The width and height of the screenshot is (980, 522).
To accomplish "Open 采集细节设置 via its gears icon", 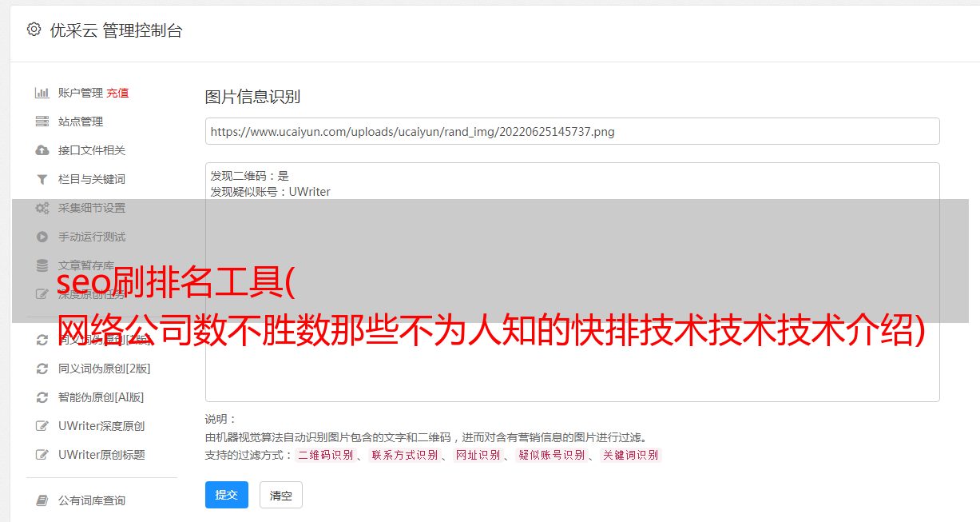I will click(x=42, y=208).
